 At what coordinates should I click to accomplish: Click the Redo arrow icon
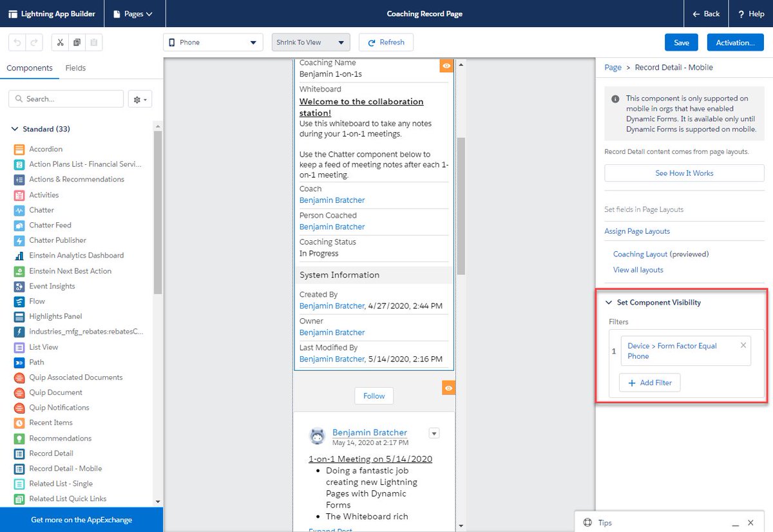click(x=34, y=43)
